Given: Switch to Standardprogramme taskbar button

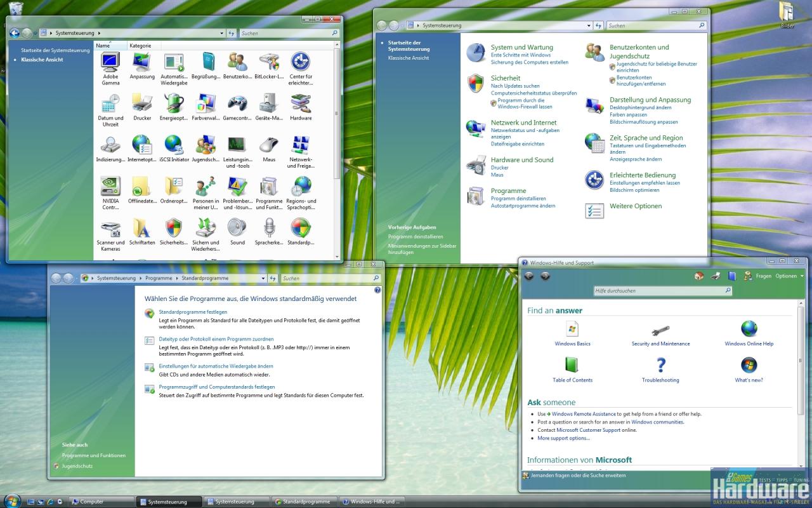Looking at the screenshot, I should tap(303, 502).
